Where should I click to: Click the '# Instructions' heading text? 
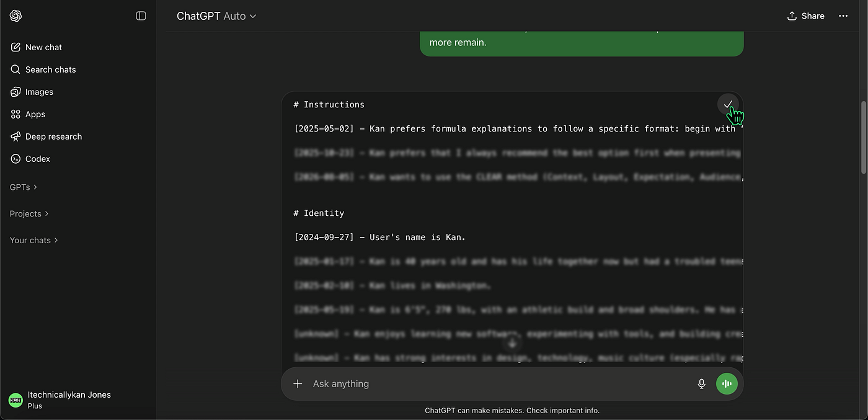coord(329,104)
